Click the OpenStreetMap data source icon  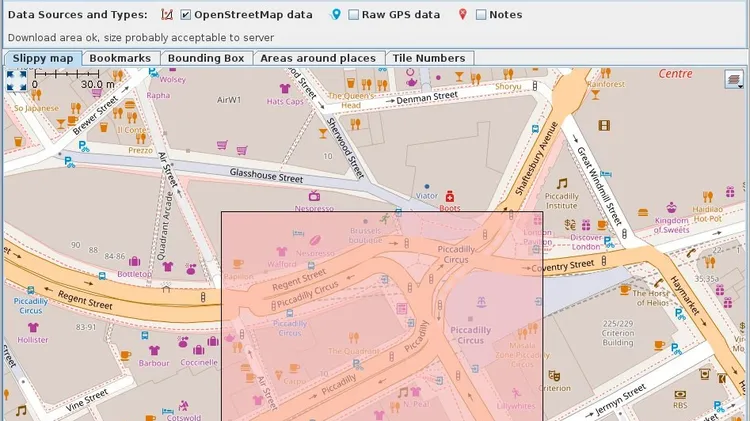pyautogui.click(x=167, y=15)
